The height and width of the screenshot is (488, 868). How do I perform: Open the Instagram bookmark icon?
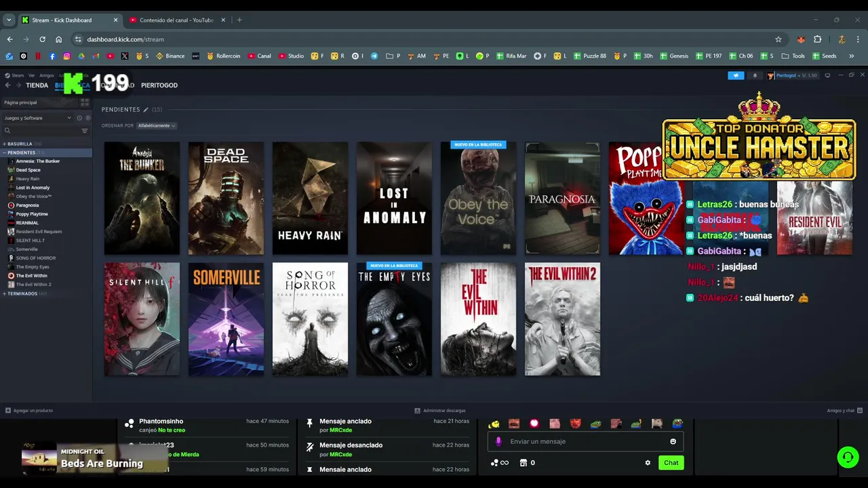point(66,56)
